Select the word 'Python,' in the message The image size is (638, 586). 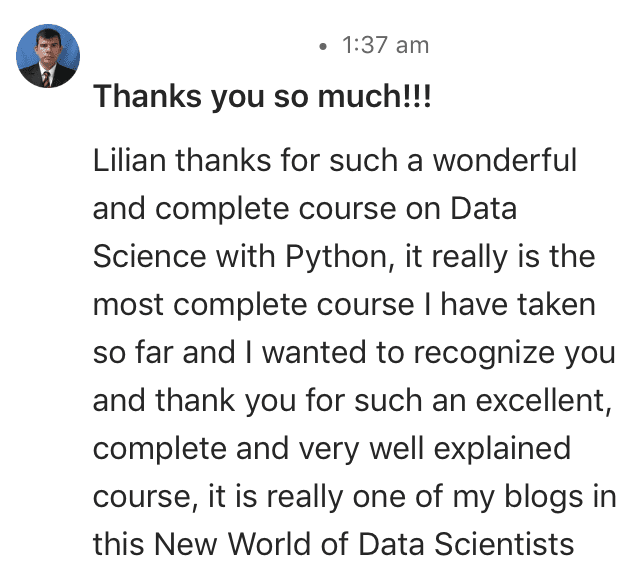(x=339, y=257)
